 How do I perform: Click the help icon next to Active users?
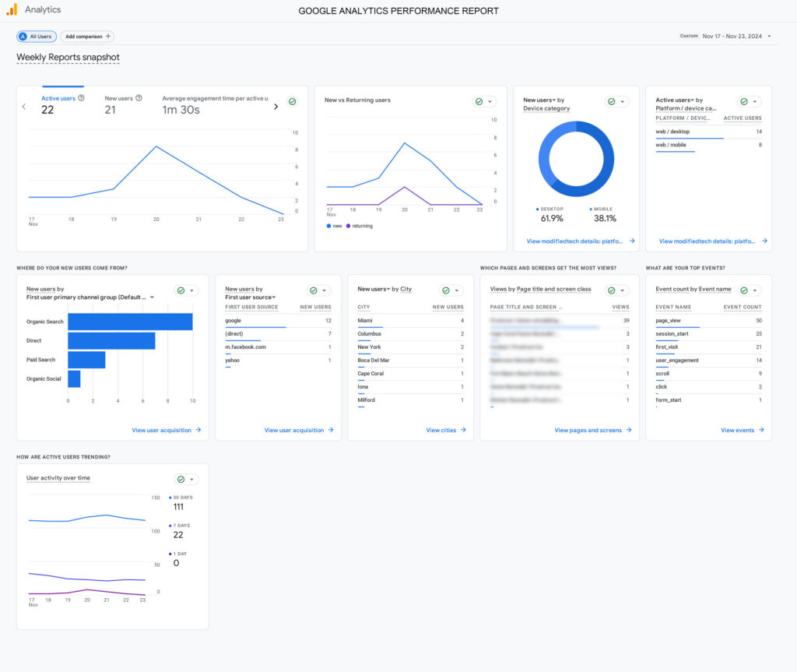81,98
